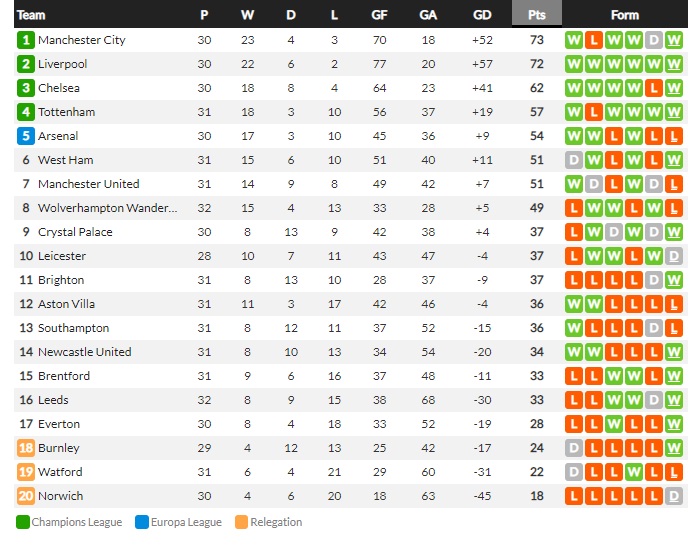Click West Ham's first D form icon

pos(574,160)
